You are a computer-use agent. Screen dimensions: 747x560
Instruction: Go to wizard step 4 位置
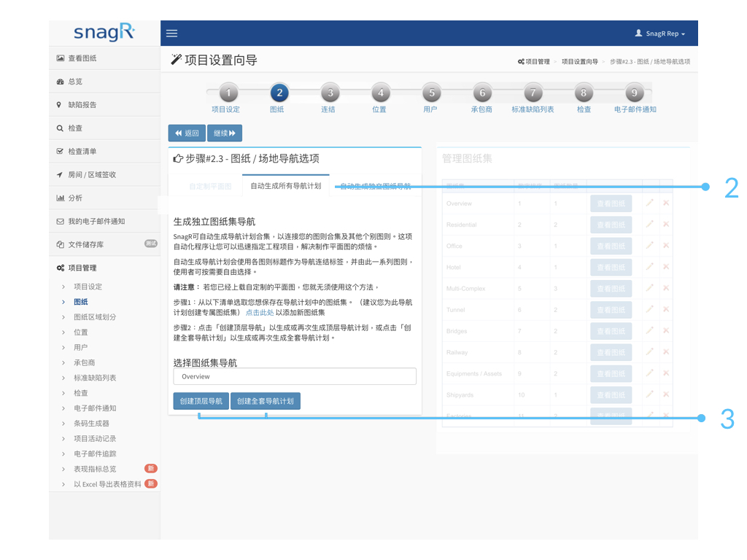[381, 93]
